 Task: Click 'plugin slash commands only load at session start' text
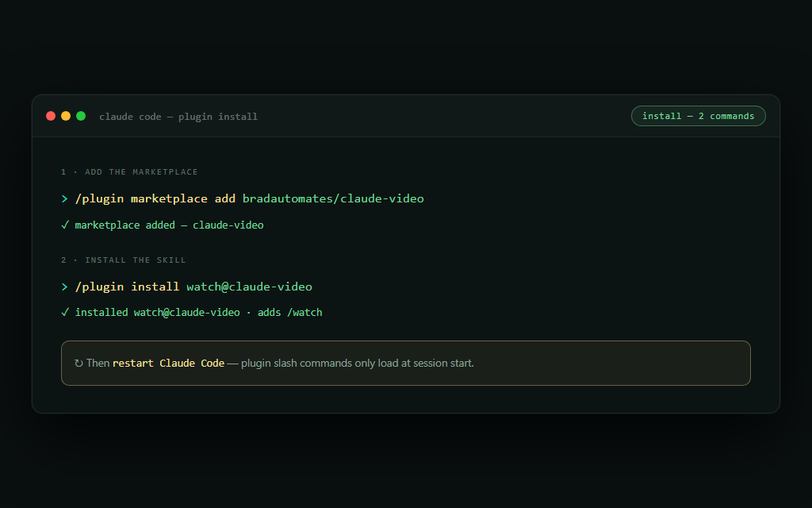[x=358, y=364]
